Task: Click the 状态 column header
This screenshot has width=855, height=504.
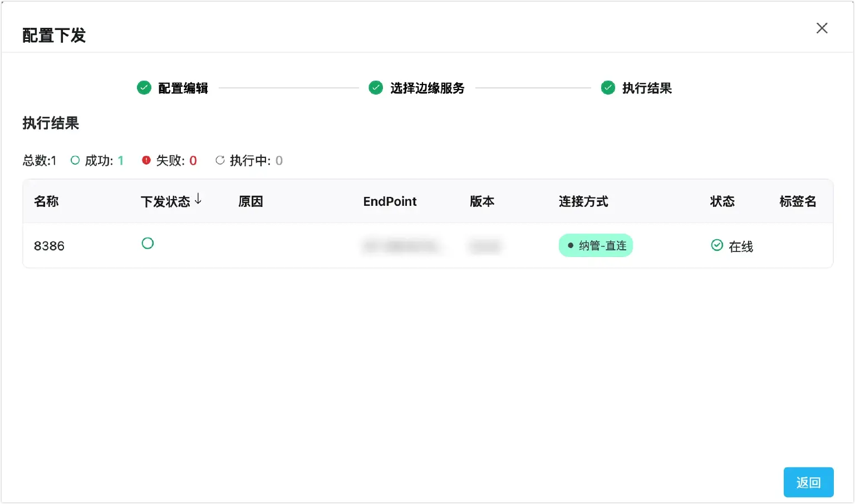Action: (723, 201)
